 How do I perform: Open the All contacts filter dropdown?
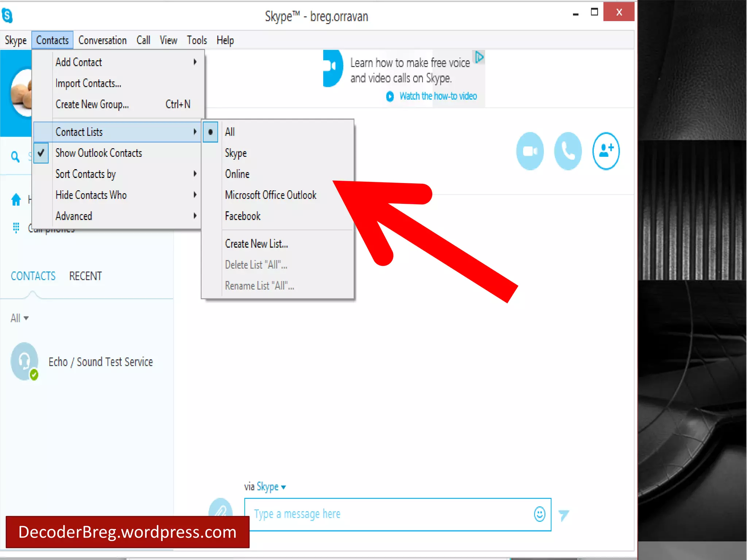point(19,318)
